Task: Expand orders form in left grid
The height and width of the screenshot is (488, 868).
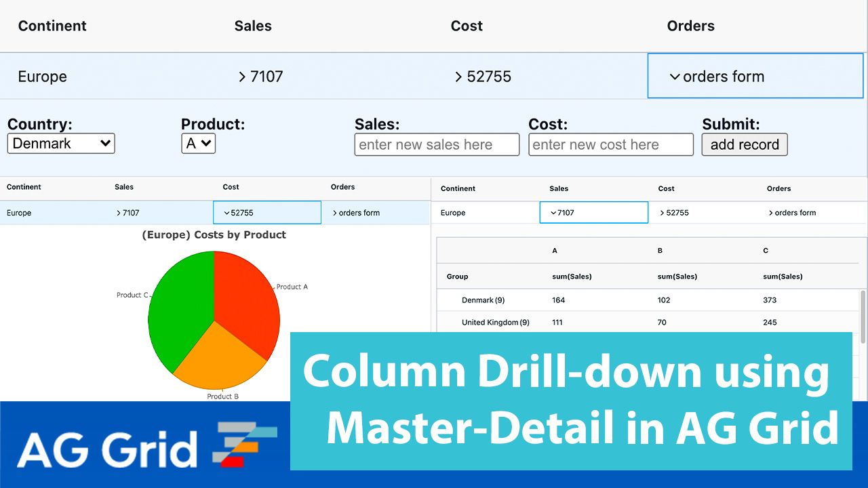Action: click(335, 213)
